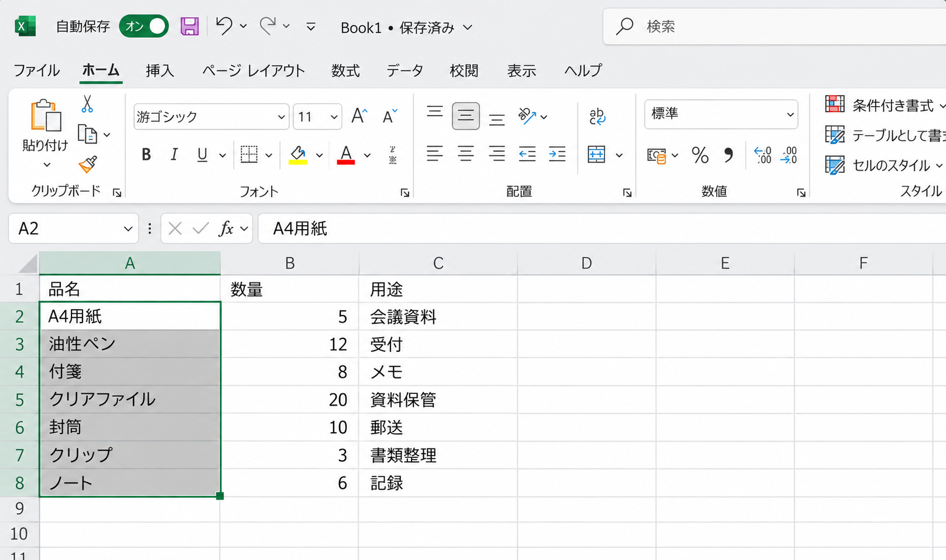Align text to the top
The width and height of the screenshot is (946, 560).
[x=435, y=113]
